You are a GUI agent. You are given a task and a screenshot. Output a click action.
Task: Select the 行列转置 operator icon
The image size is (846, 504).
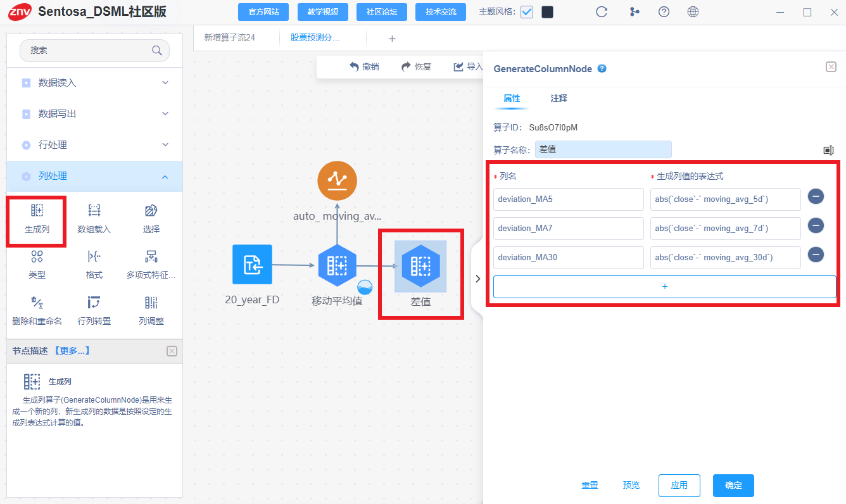(94, 302)
